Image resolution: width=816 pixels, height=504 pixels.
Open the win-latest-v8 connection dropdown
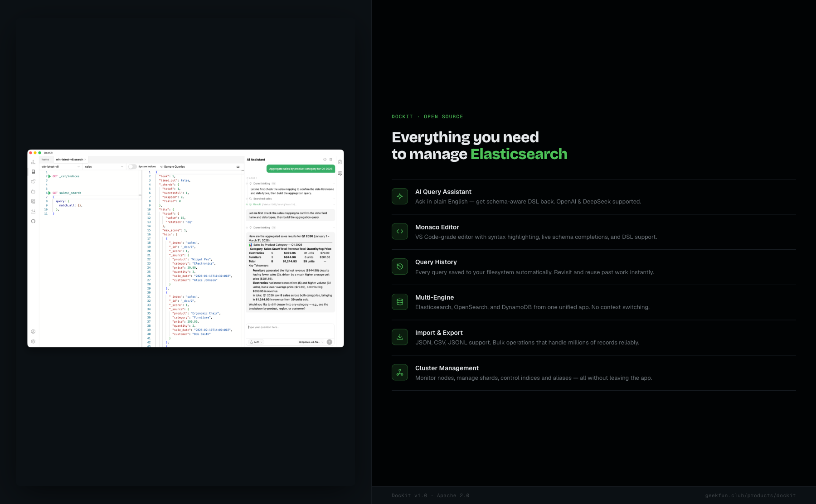[61, 167]
